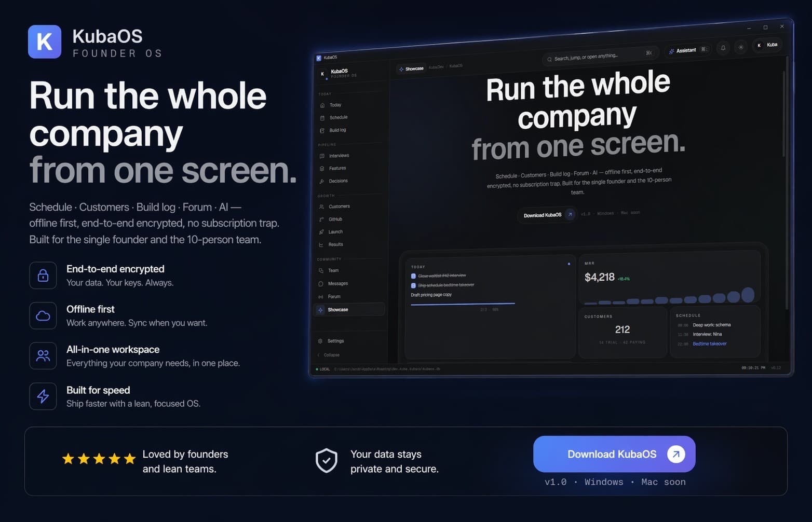Toggle the theme with the sun icon
Image resolution: width=812 pixels, height=522 pixels.
click(741, 47)
